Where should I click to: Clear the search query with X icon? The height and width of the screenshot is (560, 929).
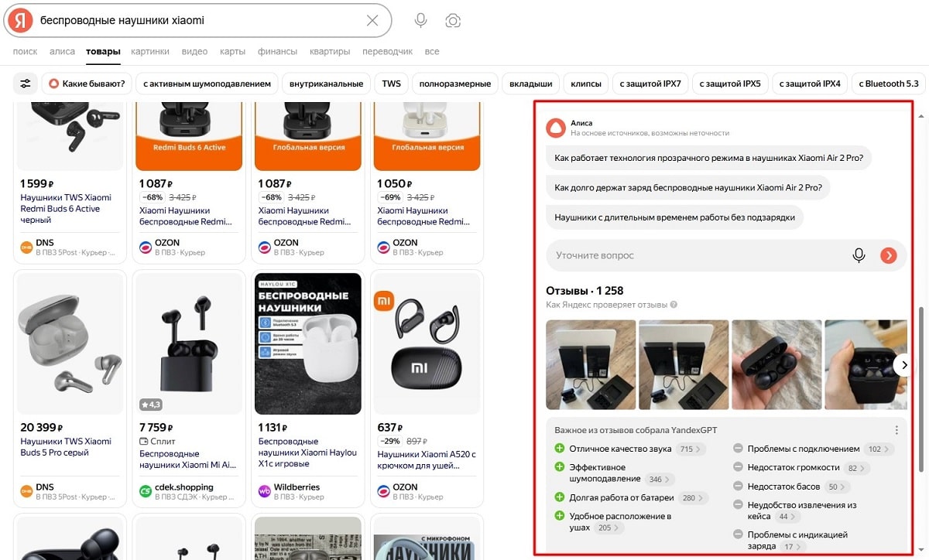click(x=372, y=21)
